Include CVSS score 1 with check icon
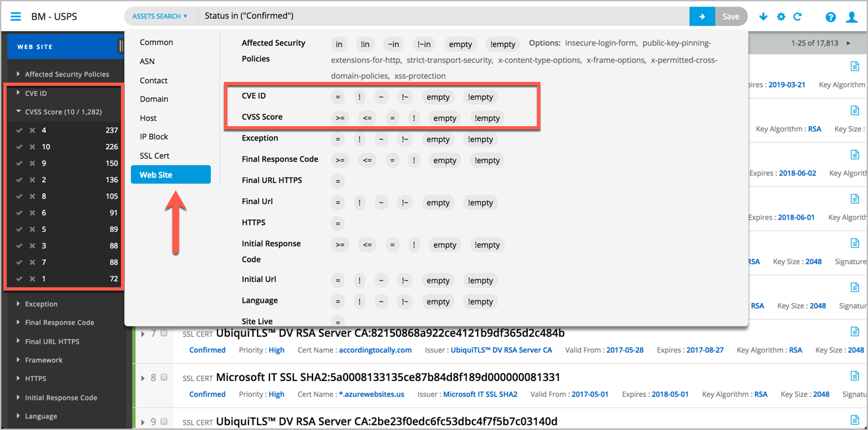The width and height of the screenshot is (868, 430). tap(20, 279)
